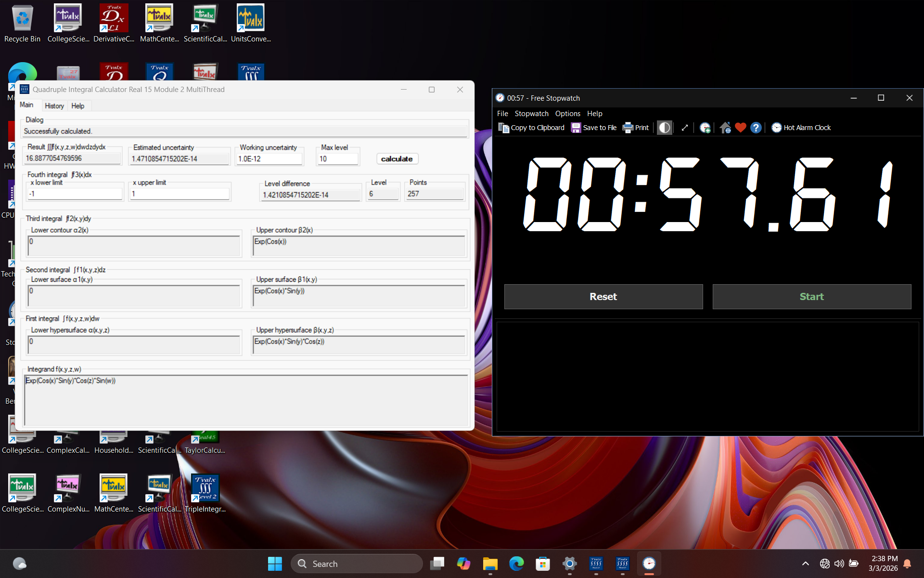Click the heart donate icon
Screen dimensions: 924x578
[x=740, y=128]
